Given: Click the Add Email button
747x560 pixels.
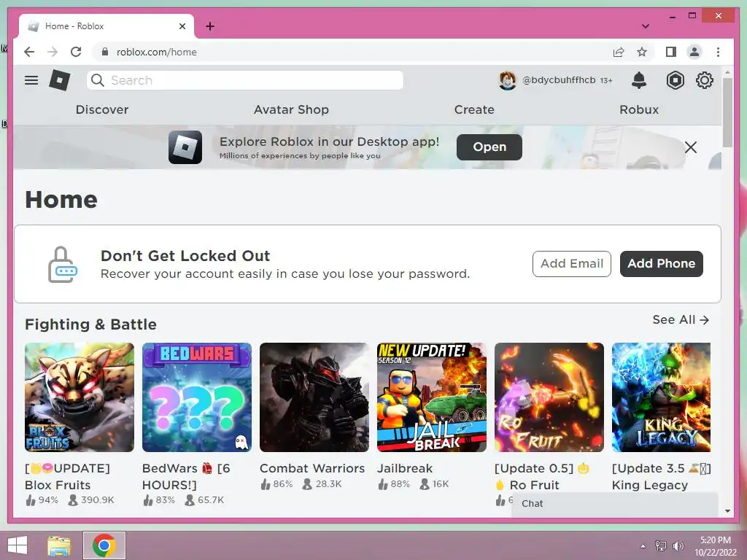Looking at the screenshot, I should (572, 264).
